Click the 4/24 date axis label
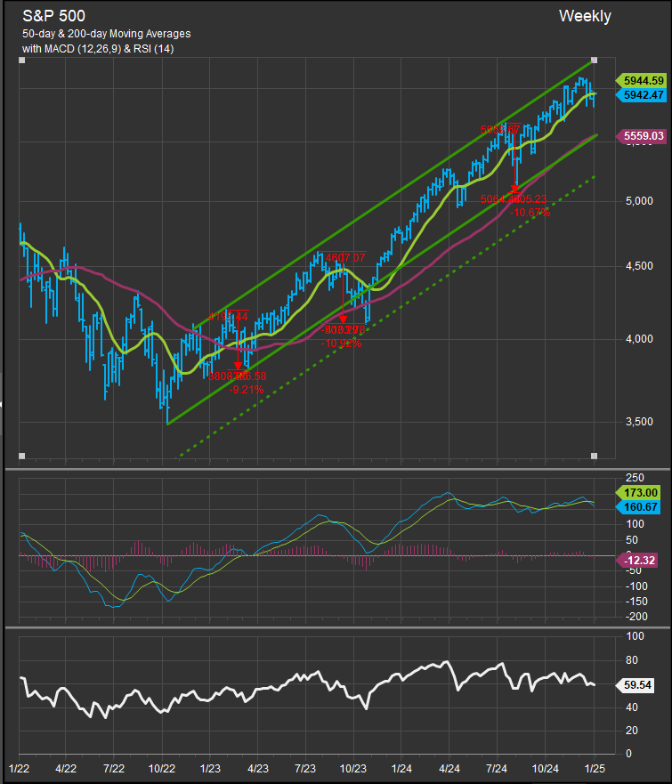The image size is (672, 784). (x=449, y=768)
